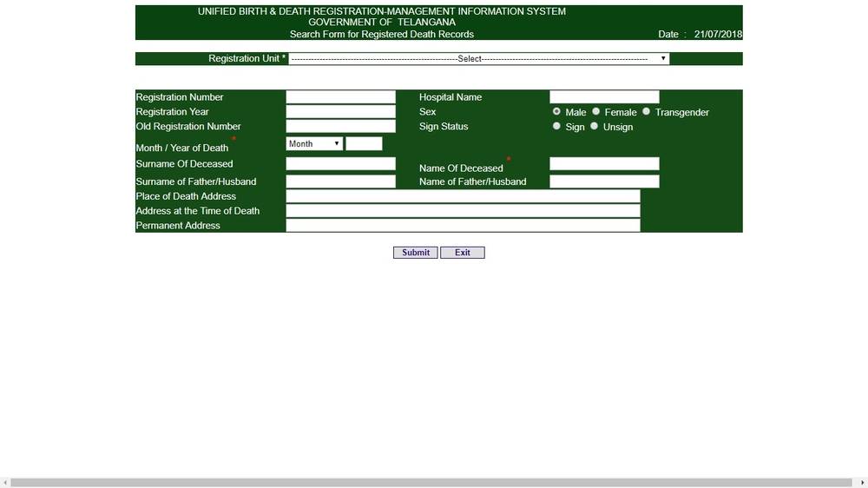
Task: Focus the Registration Number field
Action: tap(341, 97)
